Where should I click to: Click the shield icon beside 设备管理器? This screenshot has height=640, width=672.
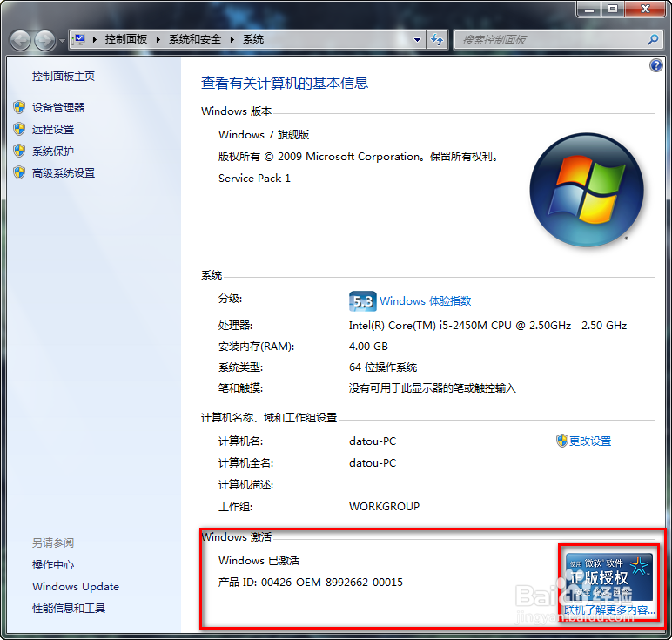click(x=19, y=107)
